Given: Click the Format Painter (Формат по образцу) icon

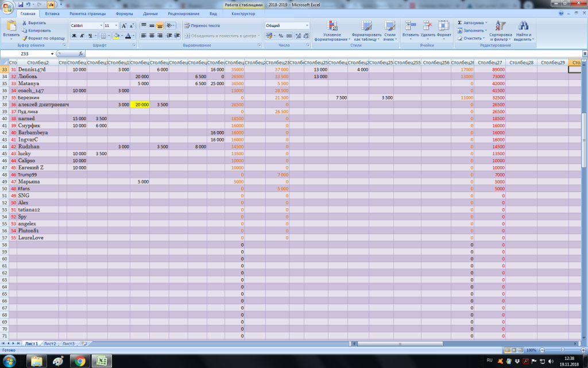Looking at the screenshot, I should 25,38.
